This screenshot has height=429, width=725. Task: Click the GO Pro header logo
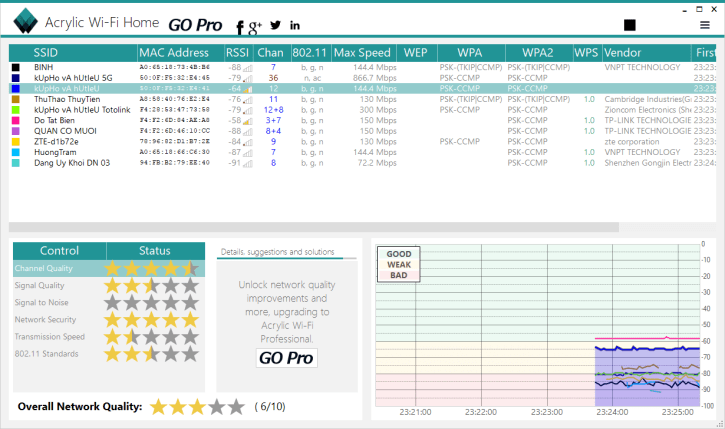pyautogui.click(x=195, y=24)
